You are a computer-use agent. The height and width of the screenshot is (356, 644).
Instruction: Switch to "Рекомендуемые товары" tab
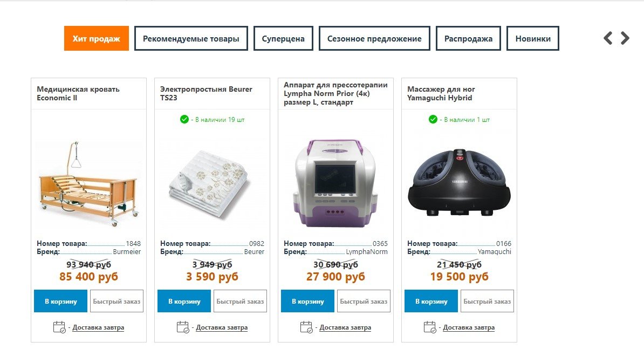[x=191, y=38]
